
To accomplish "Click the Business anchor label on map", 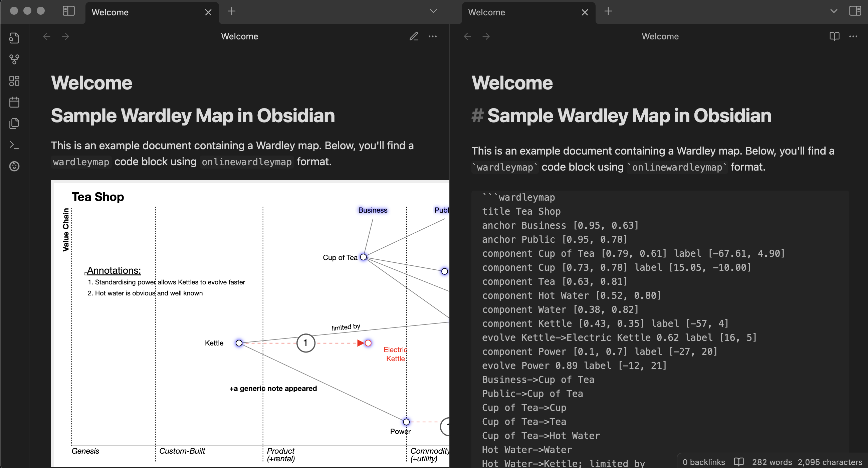I will (x=373, y=210).
